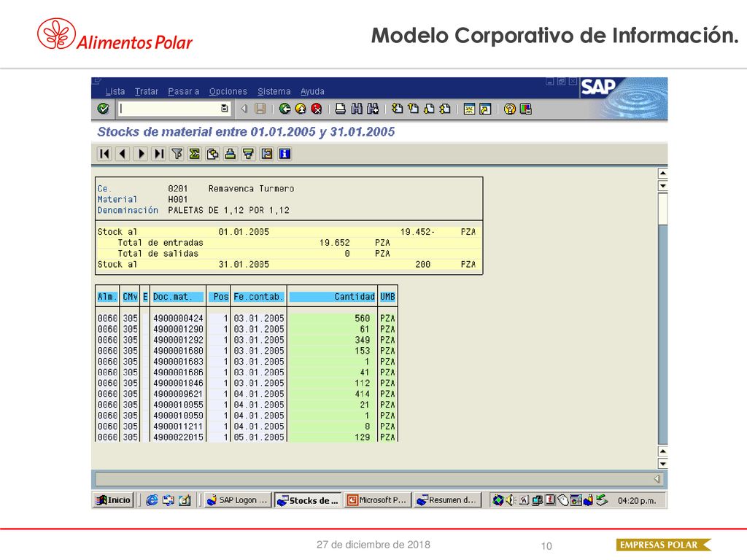Click the Fe.contab. column header

pyautogui.click(x=259, y=297)
